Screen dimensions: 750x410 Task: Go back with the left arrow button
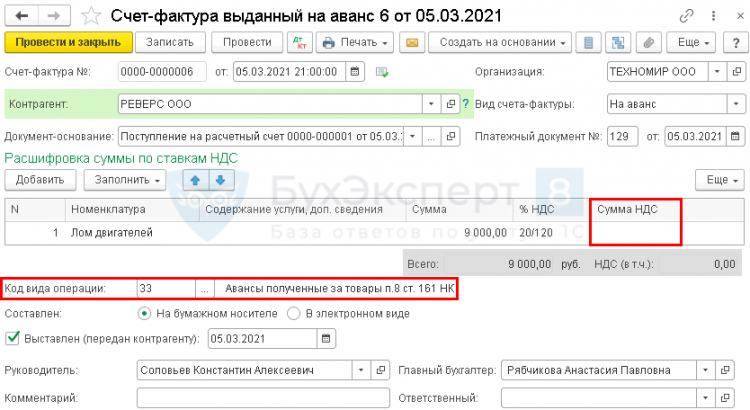(x=22, y=16)
